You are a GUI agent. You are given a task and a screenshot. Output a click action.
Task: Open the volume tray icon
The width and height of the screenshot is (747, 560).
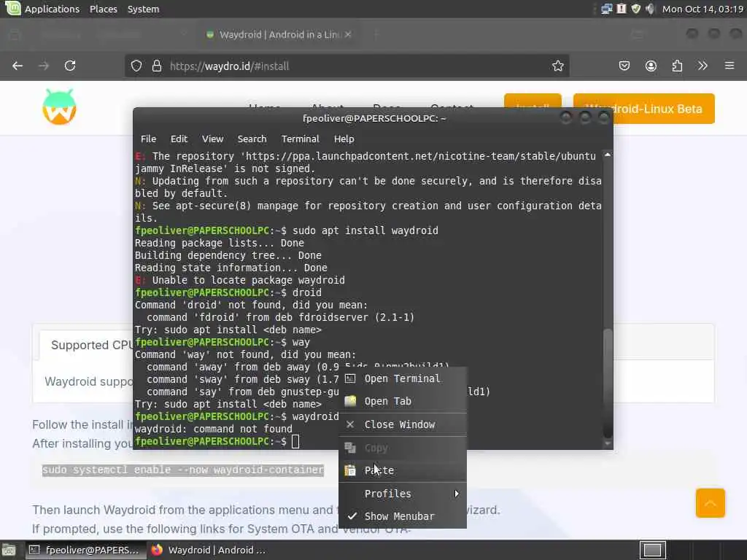tap(650, 9)
